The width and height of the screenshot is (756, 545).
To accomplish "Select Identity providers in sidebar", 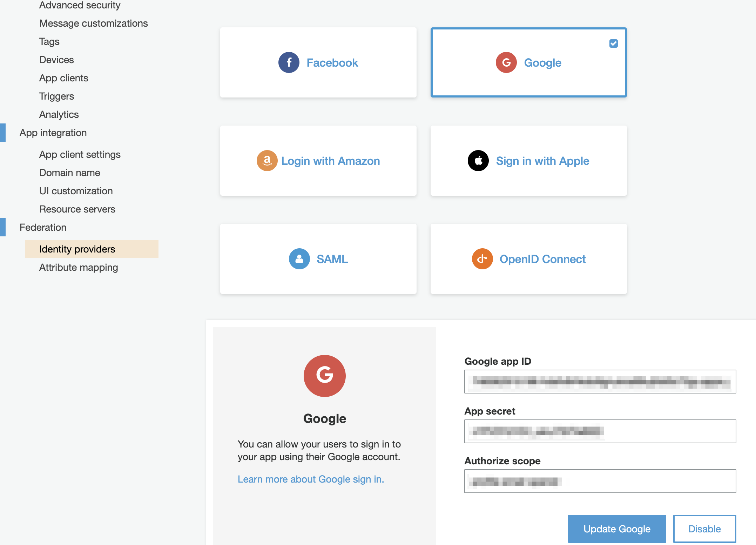I will click(77, 249).
